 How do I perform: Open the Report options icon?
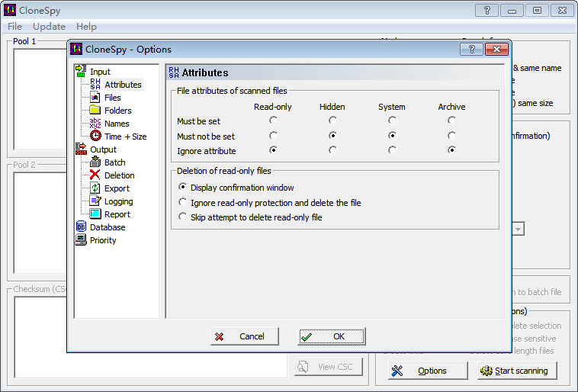pyautogui.click(x=95, y=214)
